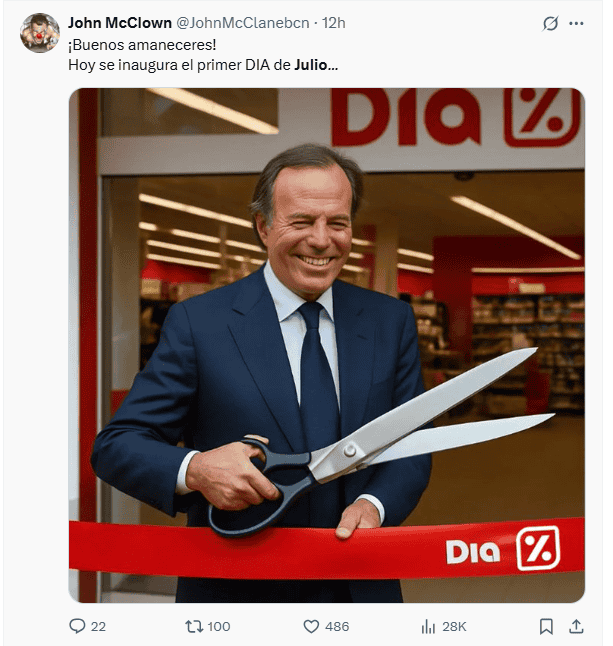Click the reply speech bubble icon
This screenshot has width=613, height=646.
tap(77, 626)
